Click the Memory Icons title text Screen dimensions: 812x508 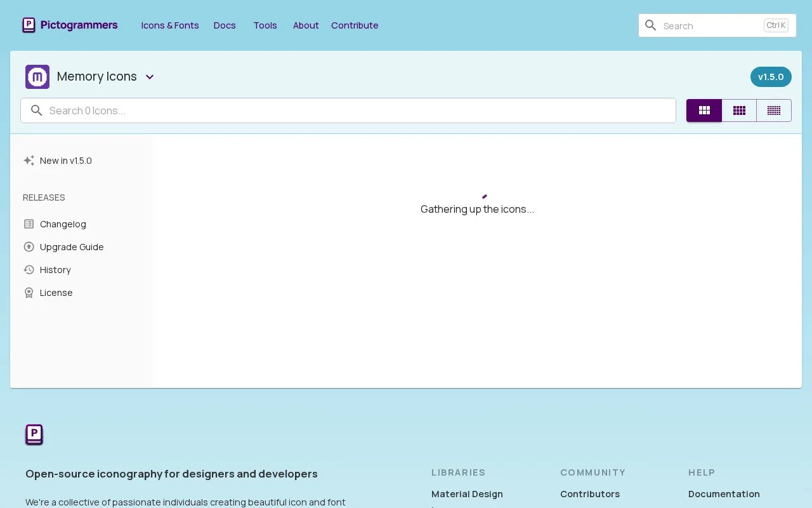tap(97, 77)
